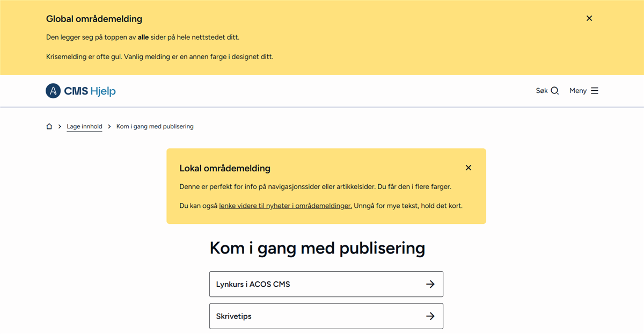
Task: Click the arrow on Lynkurs i ACOS CMS
Action: pyautogui.click(x=430, y=284)
